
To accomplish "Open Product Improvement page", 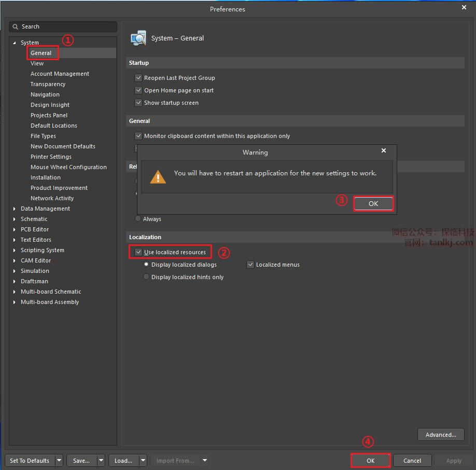I will tap(59, 188).
